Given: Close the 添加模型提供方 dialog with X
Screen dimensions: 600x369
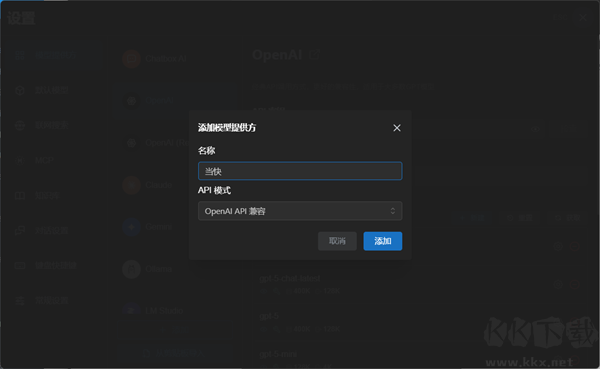Looking at the screenshot, I should click(x=397, y=128).
